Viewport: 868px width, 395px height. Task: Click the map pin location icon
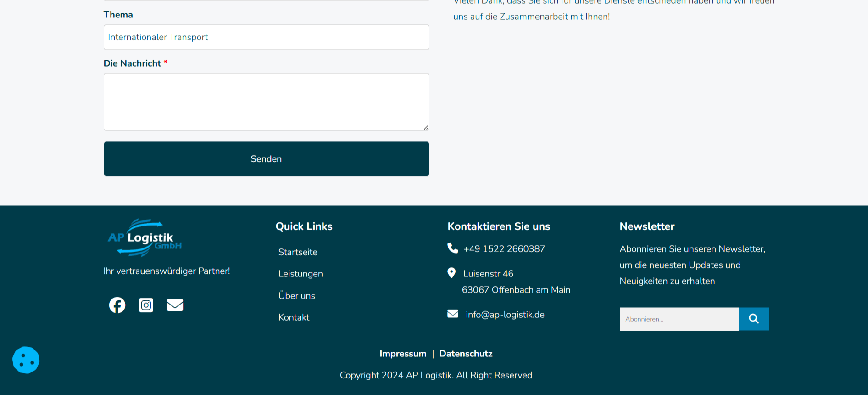pos(451,273)
